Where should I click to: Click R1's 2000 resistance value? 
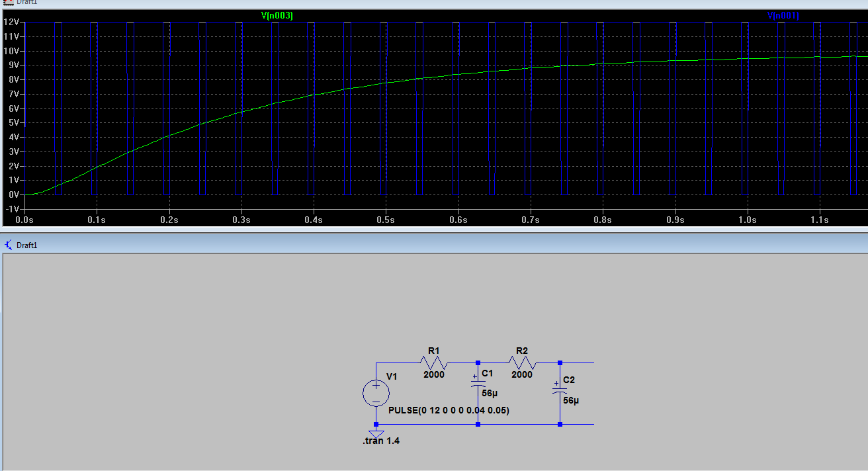[434, 374]
